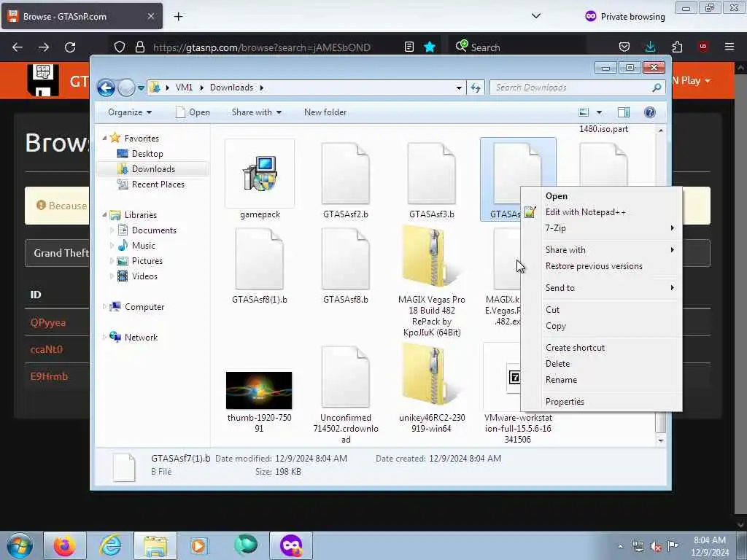Open the thumb-1920-75091 image thumbnail
The width and height of the screenshot is (747, 560).
[x=259, y=391]
